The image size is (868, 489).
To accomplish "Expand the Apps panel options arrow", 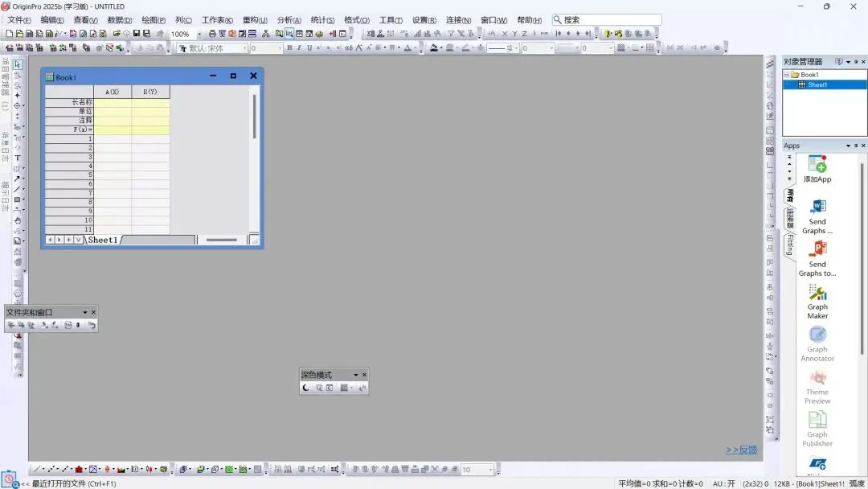I will [848, 146].
